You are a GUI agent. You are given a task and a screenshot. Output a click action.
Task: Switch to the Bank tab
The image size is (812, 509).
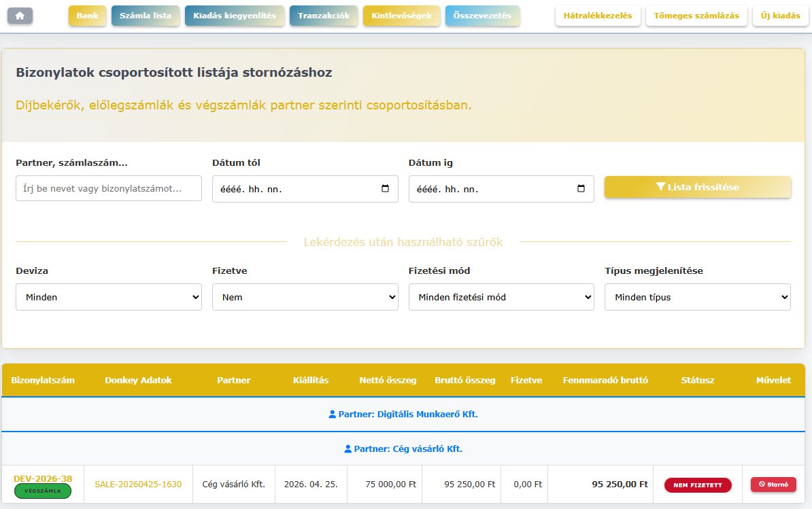pos(88,16)
